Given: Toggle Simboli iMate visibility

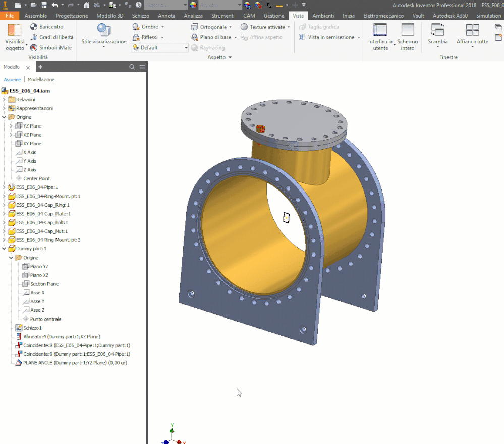Looking at the screenshot, I should [34, 48].
